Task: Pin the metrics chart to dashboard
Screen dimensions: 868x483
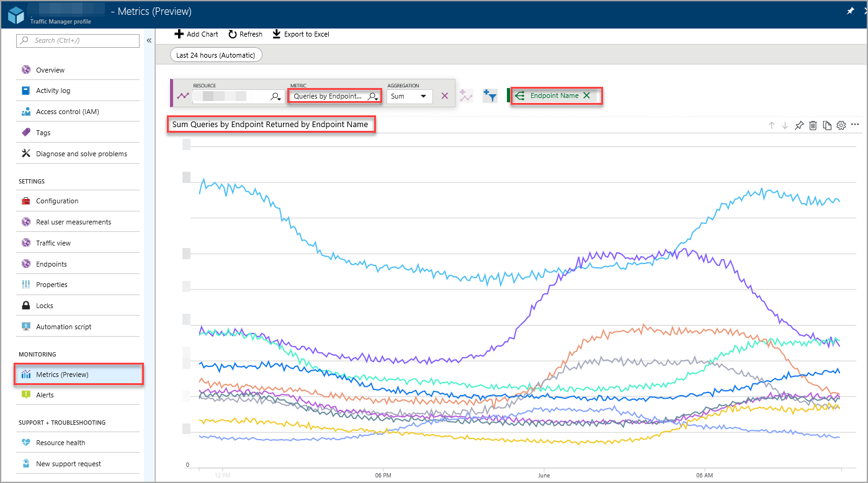Action: (x=799, y=125)
